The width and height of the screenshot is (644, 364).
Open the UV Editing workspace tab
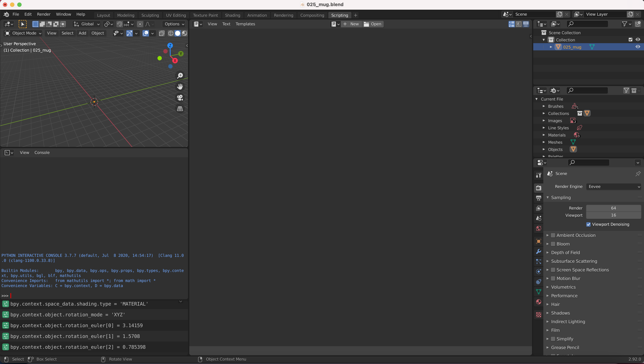click(176, 15)
